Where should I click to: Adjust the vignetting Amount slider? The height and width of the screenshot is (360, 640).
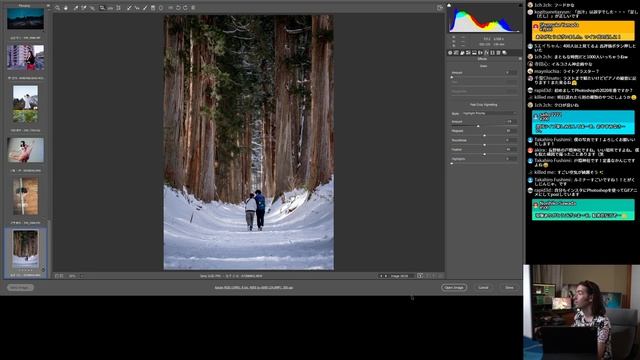click(x=478, y=126)
